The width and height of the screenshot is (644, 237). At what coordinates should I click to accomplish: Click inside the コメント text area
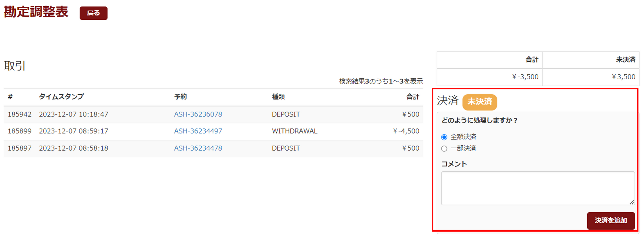(x=537, y=188)
